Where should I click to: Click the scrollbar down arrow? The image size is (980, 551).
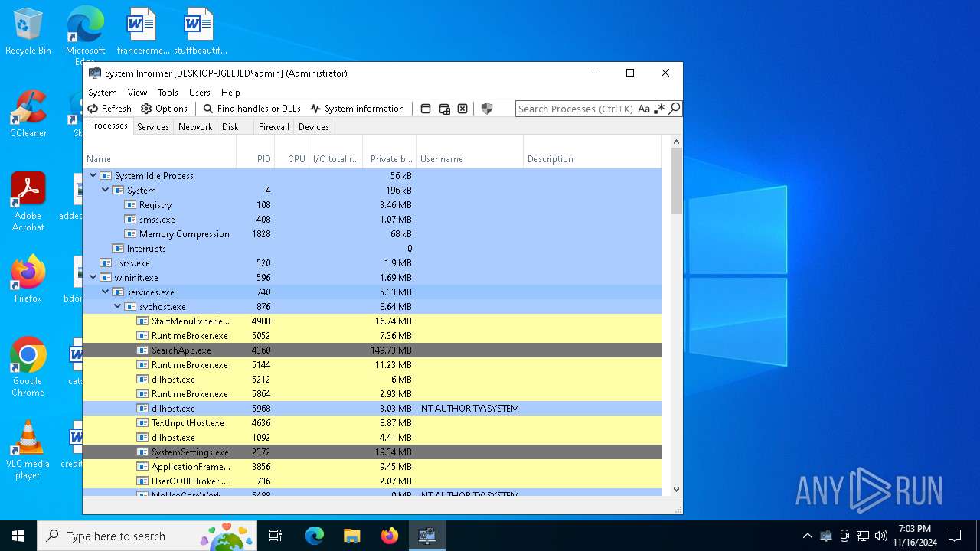[x=676, y=490]
